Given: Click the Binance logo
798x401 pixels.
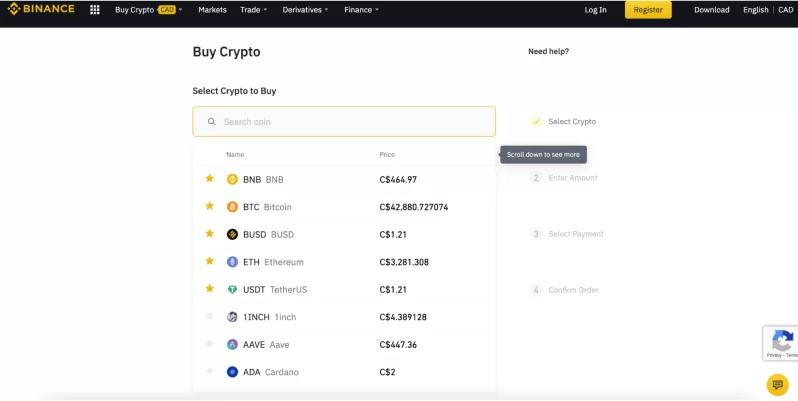Looking at the screenshot, I should (41, 9).
